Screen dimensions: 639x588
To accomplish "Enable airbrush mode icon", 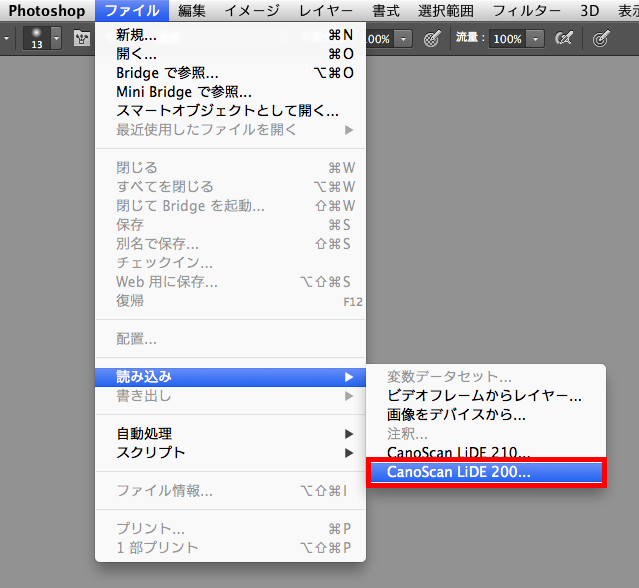I will point(564,39).
